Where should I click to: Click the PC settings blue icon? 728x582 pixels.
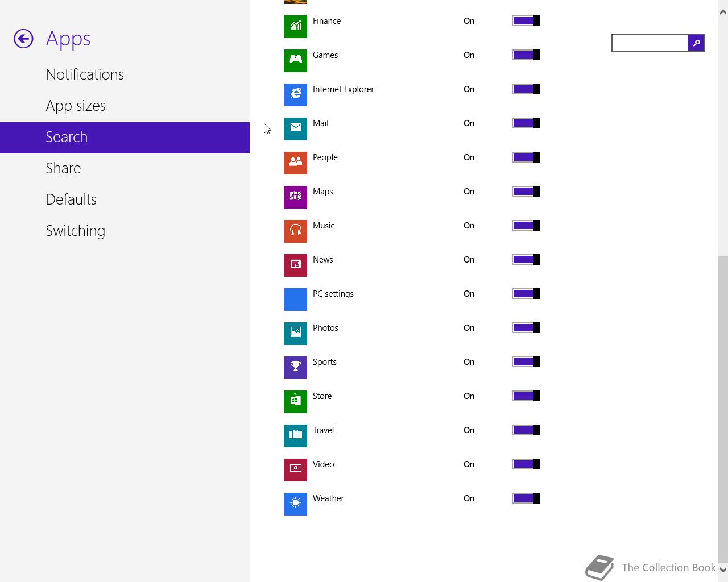296,300
